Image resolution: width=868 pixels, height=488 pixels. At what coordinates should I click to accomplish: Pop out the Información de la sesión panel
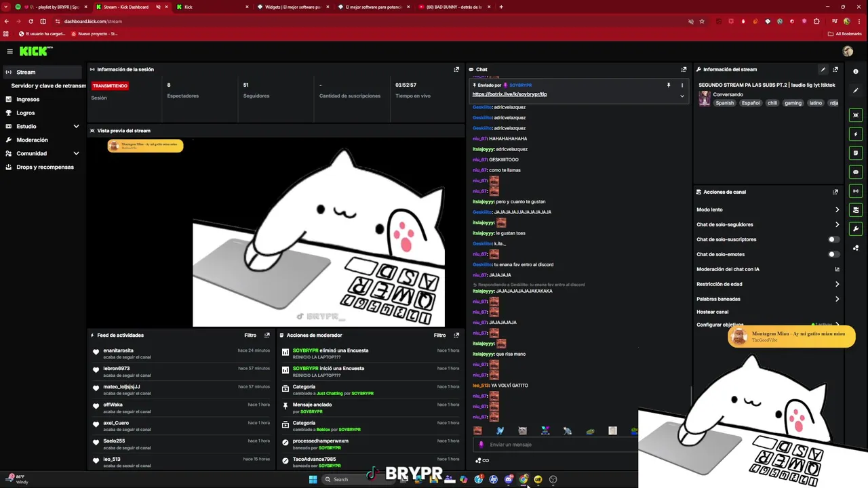point(456,69)
